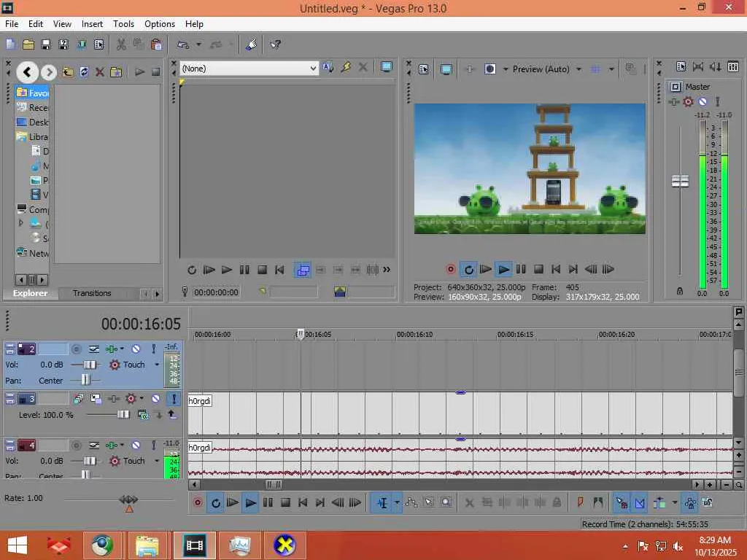Click the Master volume fader
747x560 pixels.
pos(681,182)
